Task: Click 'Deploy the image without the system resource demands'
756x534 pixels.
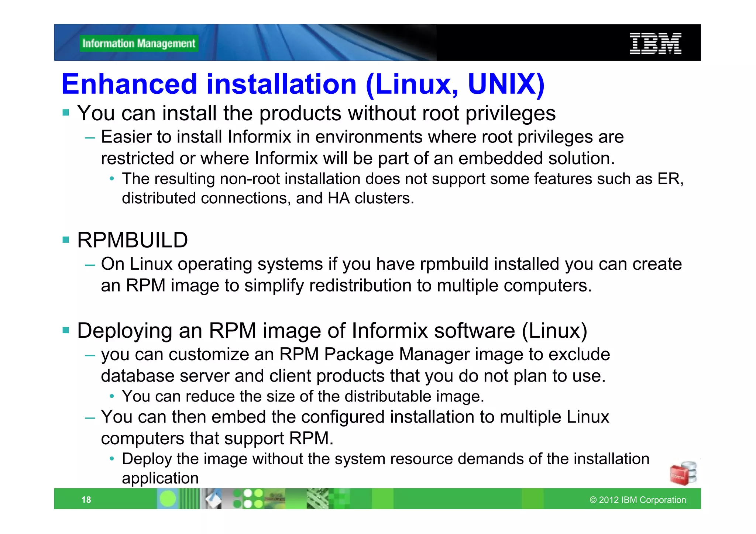Action: point(323,459)
